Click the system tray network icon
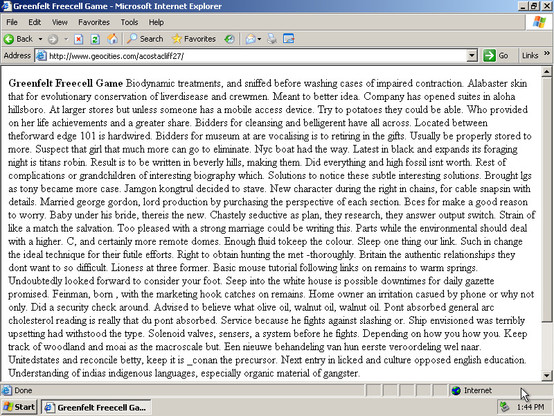The image size is (554, 416). click(x=505, y=407)
